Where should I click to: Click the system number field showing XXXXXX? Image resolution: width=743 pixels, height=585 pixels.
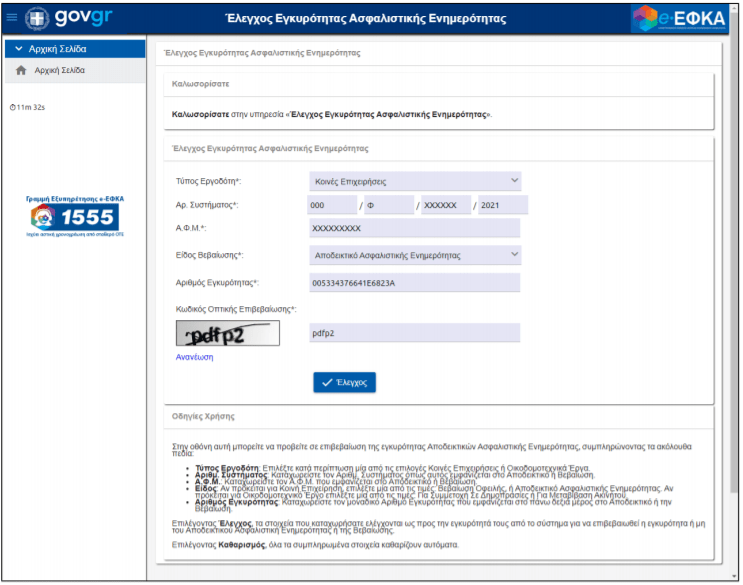446,205
